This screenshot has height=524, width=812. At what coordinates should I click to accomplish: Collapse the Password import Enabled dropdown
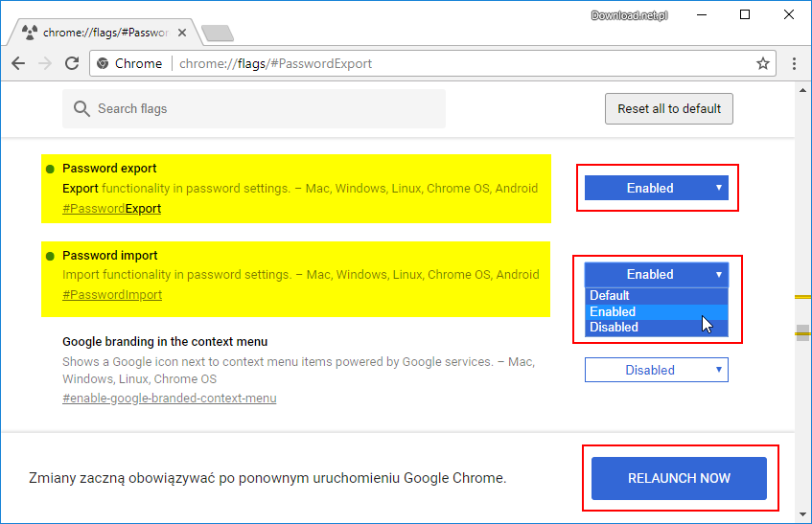(656, 274)
